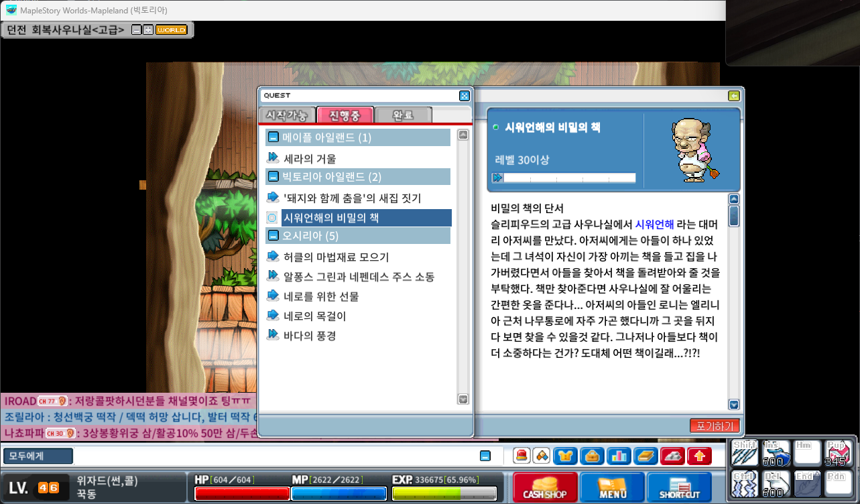The image size is (860, 504).
Task: Click the plus button beside map name
Action: point(148,29)
